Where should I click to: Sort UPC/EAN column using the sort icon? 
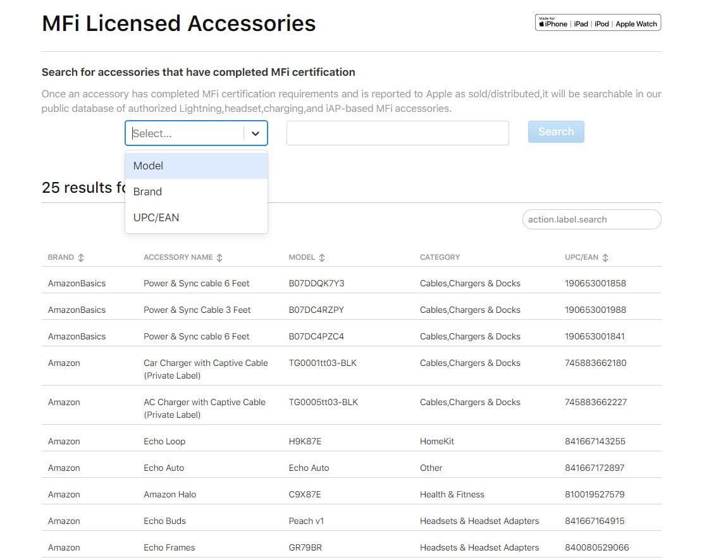(605, 257)
